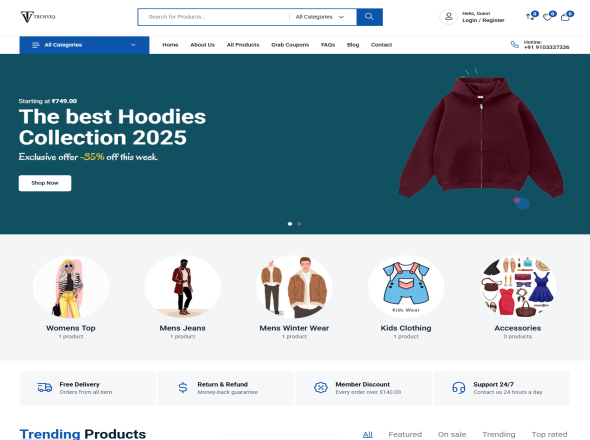Click the Member Discount badge icon
This screenshot has width=590, height=440.
tap(321, 387)
